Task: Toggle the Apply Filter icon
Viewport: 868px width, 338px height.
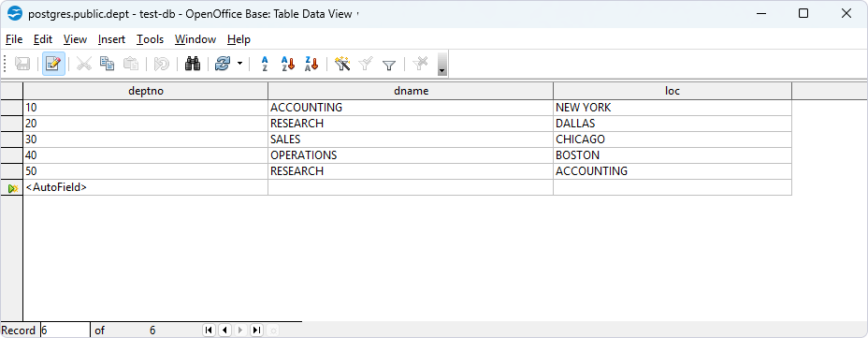Action: click(366, 64)
